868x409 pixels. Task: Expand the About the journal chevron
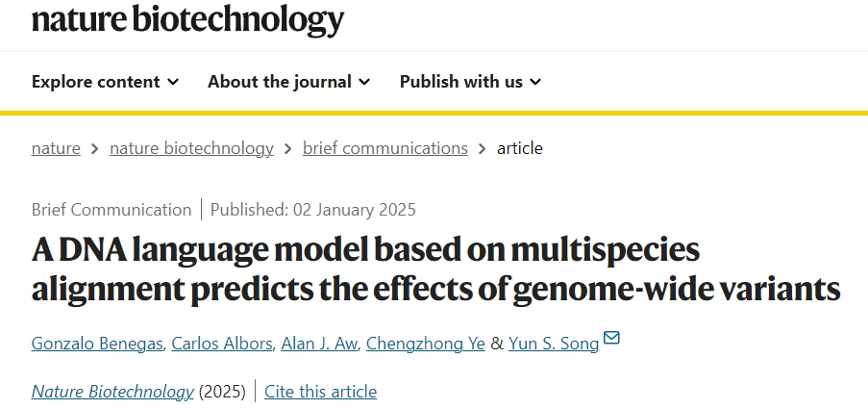[364, 82]
